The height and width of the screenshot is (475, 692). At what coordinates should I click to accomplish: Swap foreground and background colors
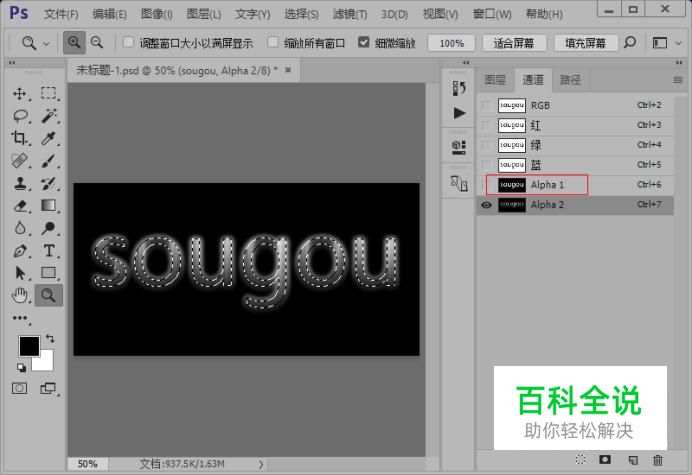pos(50,339)
